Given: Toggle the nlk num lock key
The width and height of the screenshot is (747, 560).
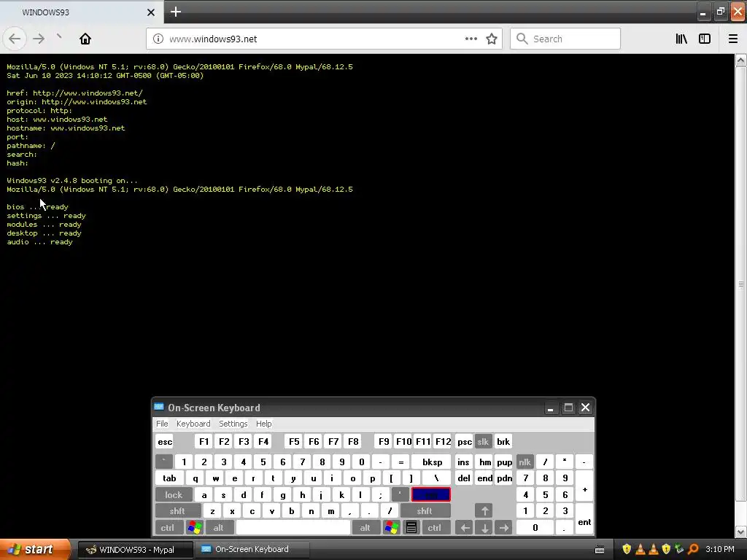Looking at the screenshot, I should tap(525, 462).
